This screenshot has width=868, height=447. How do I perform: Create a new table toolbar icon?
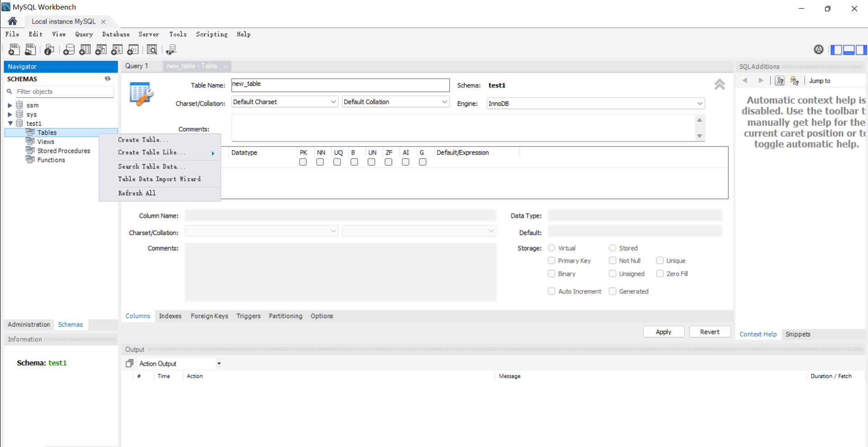click(85, 49)
